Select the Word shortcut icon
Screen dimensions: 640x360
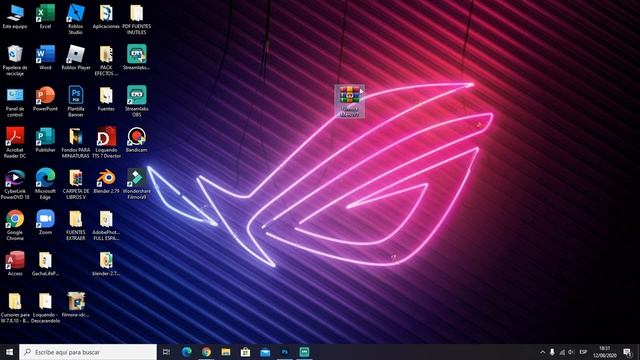point(45,58)
